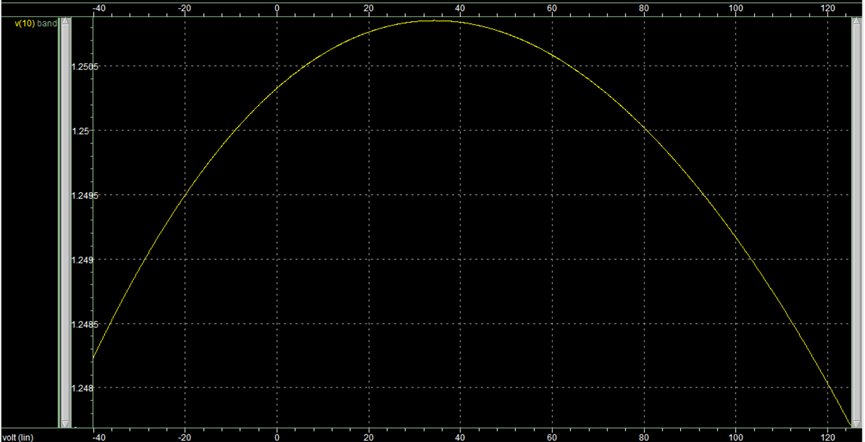Click the left vertical scrollbar thumb
This screenshot has height=442, width=865.
pyautogui.click(x=66, y=222)
